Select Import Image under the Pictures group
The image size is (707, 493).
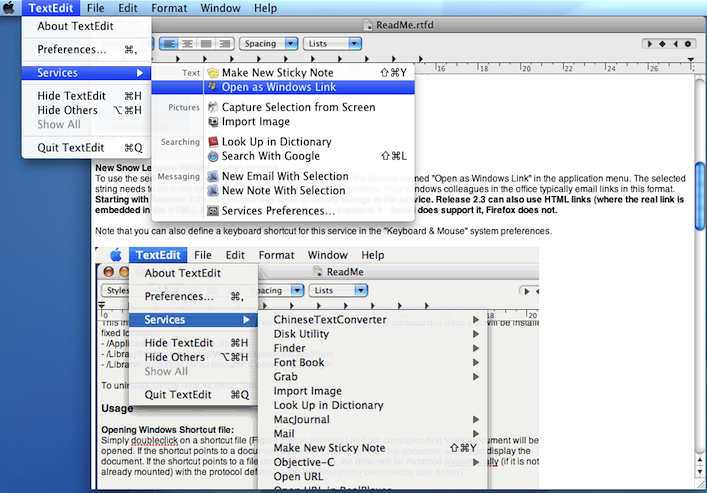click(283, 122)
